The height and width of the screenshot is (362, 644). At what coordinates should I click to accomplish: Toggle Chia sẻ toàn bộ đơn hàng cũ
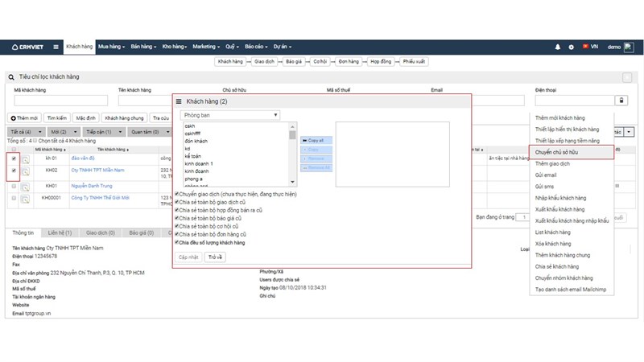[x=177, y=234]
